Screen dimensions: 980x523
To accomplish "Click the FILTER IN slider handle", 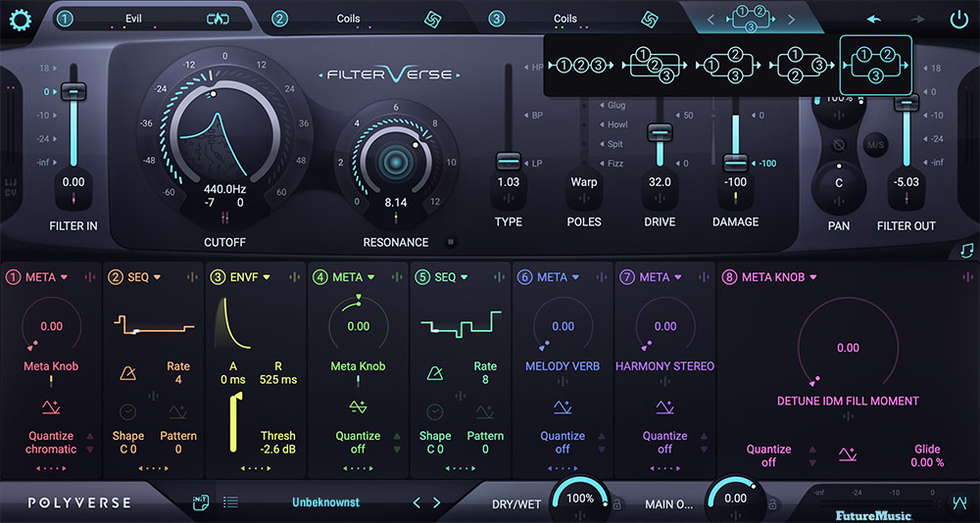I will pyautogui.click(x=73, y=91).
